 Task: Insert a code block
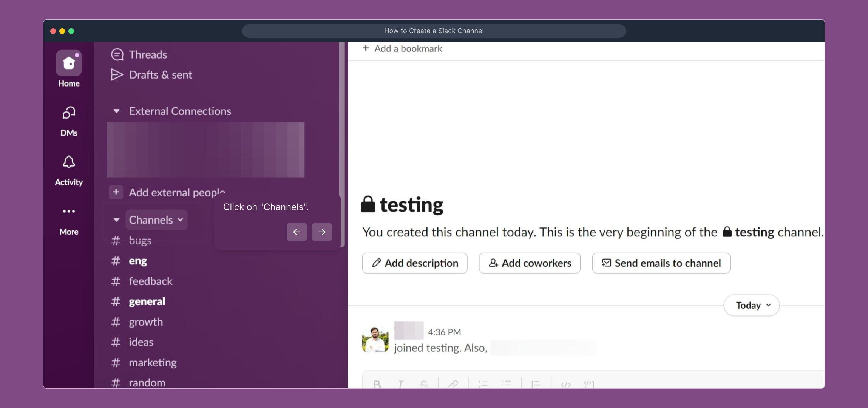click(x=588, y=383)
